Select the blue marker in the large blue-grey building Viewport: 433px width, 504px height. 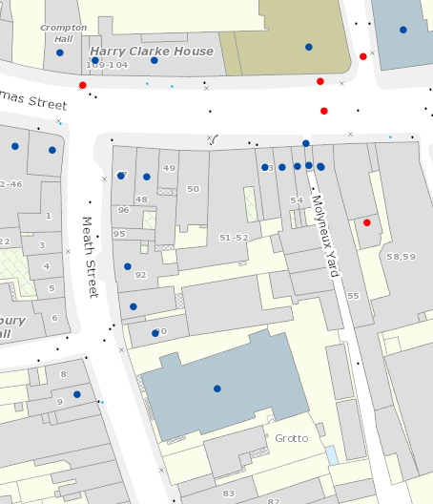[x=217, y=388]
